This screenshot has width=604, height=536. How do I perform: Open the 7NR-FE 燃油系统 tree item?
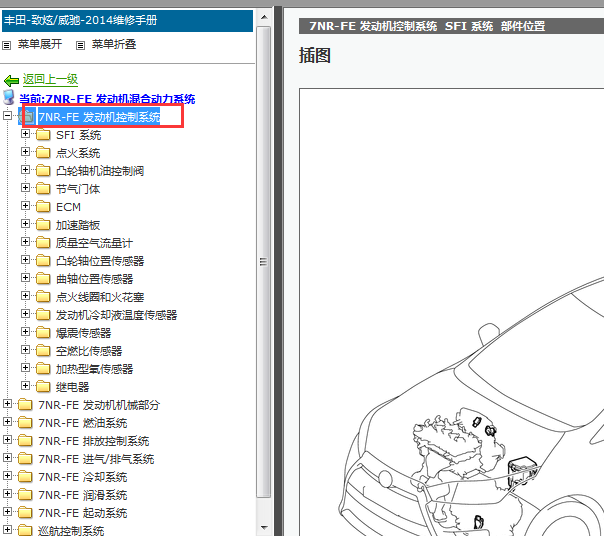pyautogui.click(x=82, y=423)
